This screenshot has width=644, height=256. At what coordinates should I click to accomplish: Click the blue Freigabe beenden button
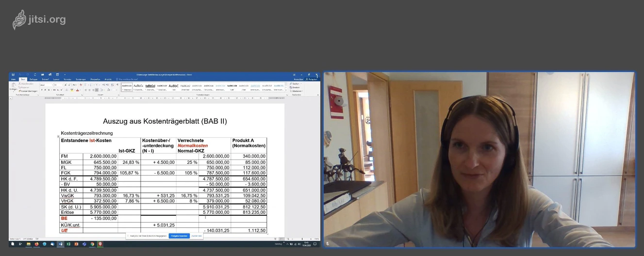[x=179, y=236]
